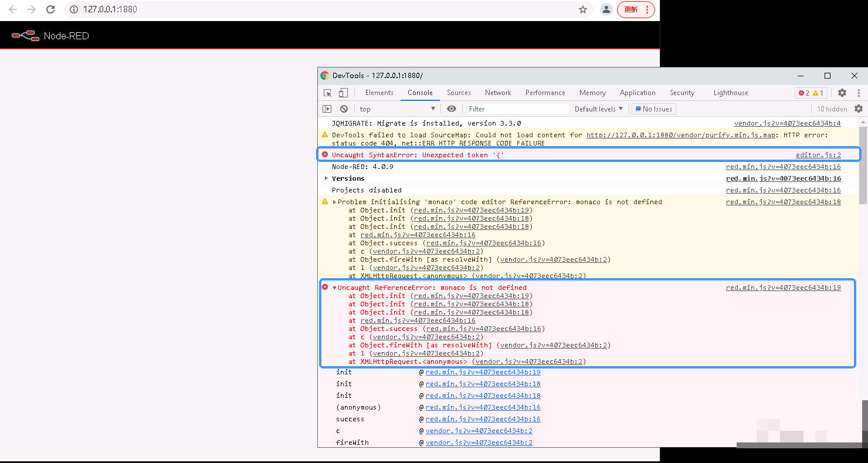Open the 'top' JavaScript context dropdown
The height and width of the screenshot is (463, 868).
398,109
